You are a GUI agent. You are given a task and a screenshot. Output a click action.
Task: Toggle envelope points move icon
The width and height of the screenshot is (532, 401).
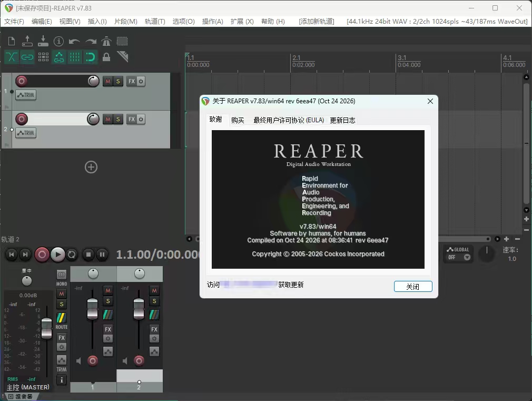[x=59, y=57]
